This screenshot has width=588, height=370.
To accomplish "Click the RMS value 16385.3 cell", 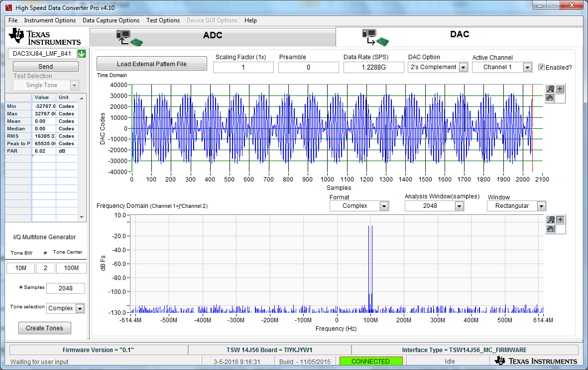I will 44,136.
